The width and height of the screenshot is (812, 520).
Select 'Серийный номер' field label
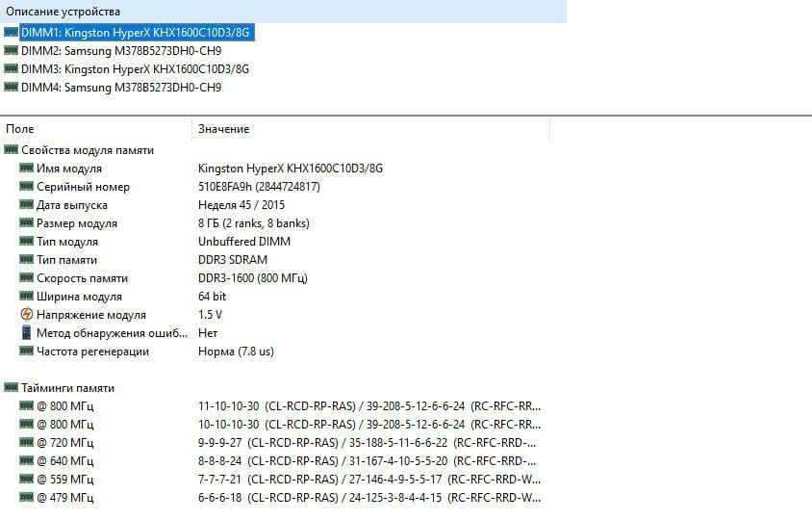pos(83,187)
